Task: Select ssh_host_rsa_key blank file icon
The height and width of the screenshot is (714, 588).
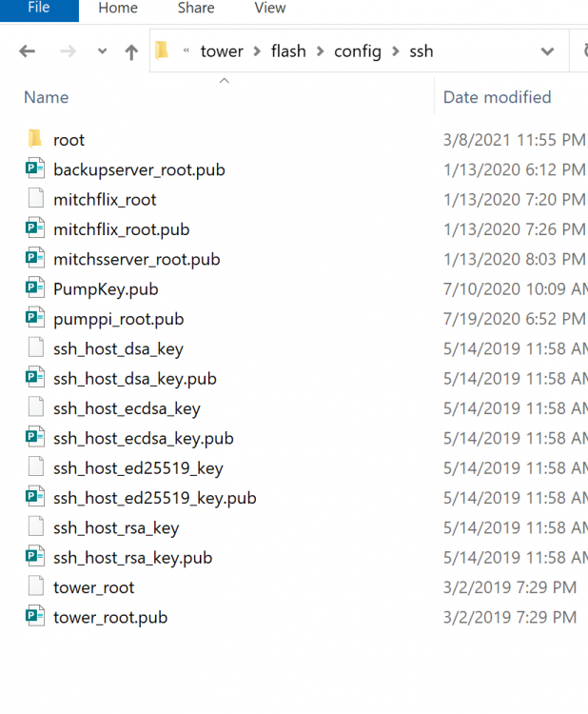Action: (36, 526)
